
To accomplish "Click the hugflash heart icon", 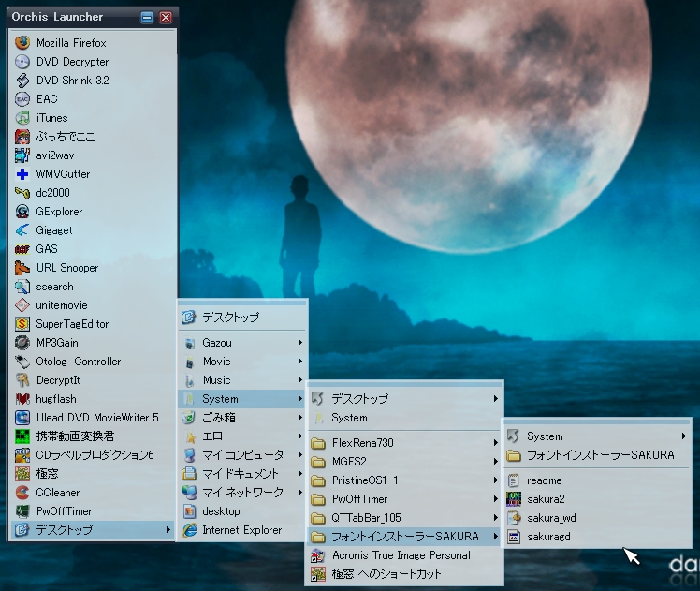I will tap(22, 399).
